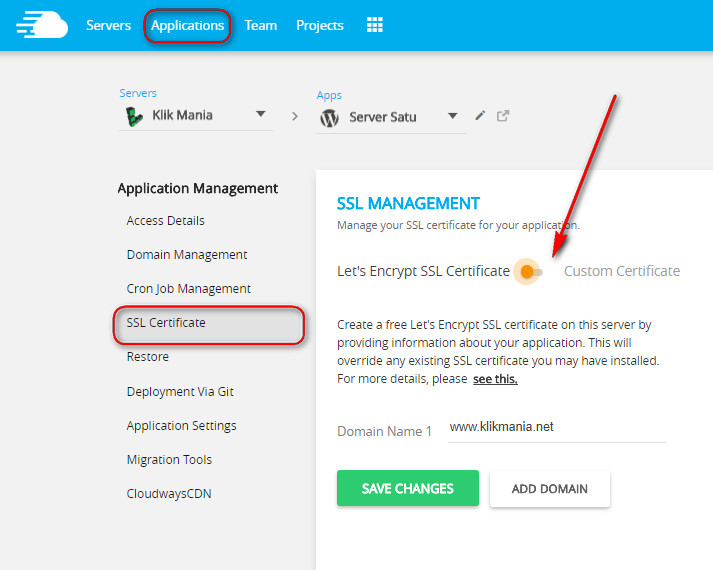
Task: Follow the 'see this.' link
Action: [495, 379]
